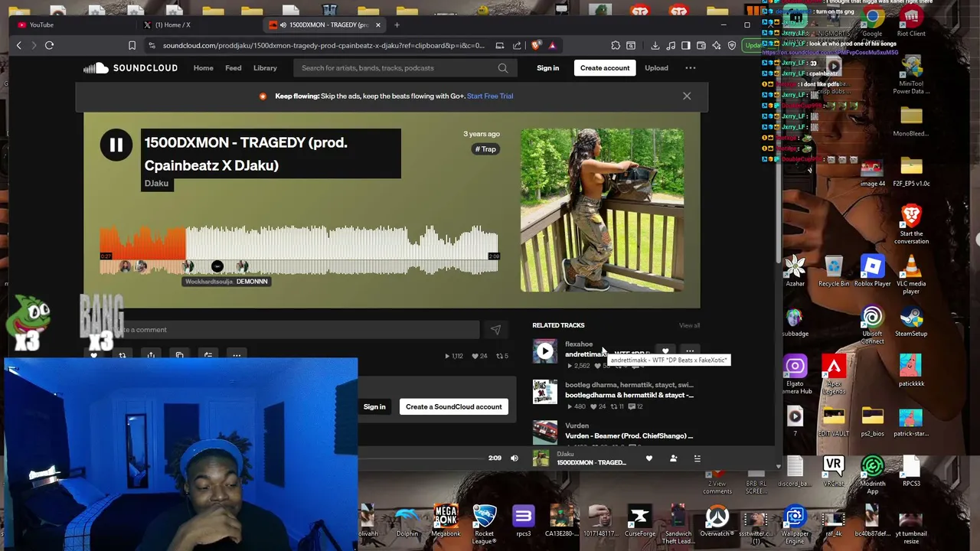Open the Home page in SoundCloud
Viewport: 980px width, 551px height.
pos(203,68)
